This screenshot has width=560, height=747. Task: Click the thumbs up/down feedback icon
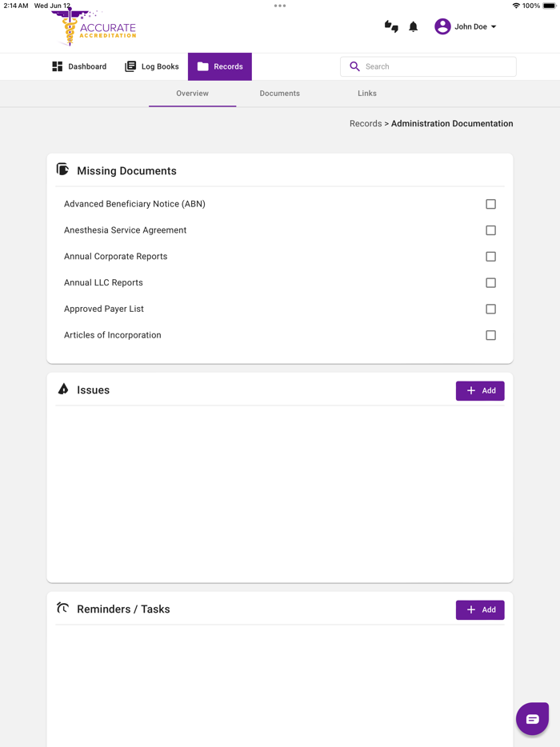[391, 26]
